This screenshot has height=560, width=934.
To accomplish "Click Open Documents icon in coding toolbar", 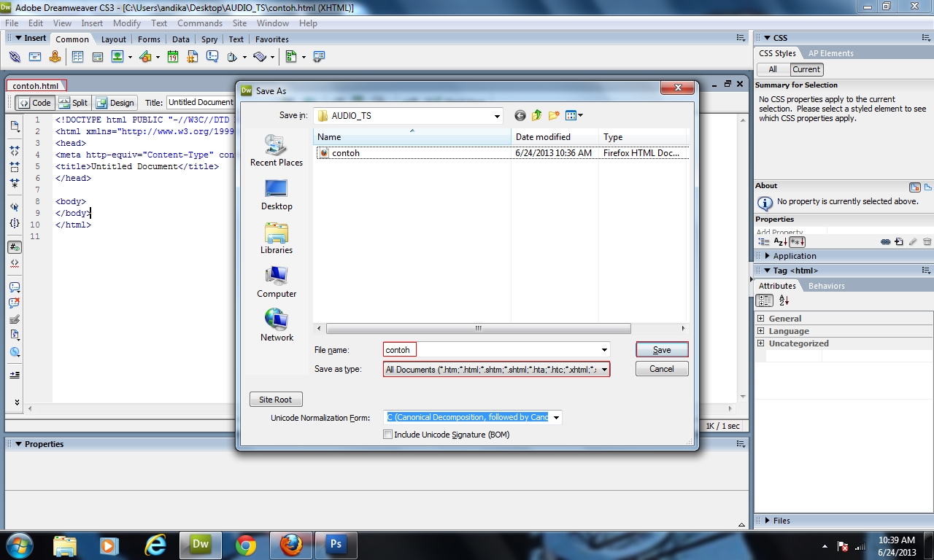I will pyautogui.click(x=15, y=126).
